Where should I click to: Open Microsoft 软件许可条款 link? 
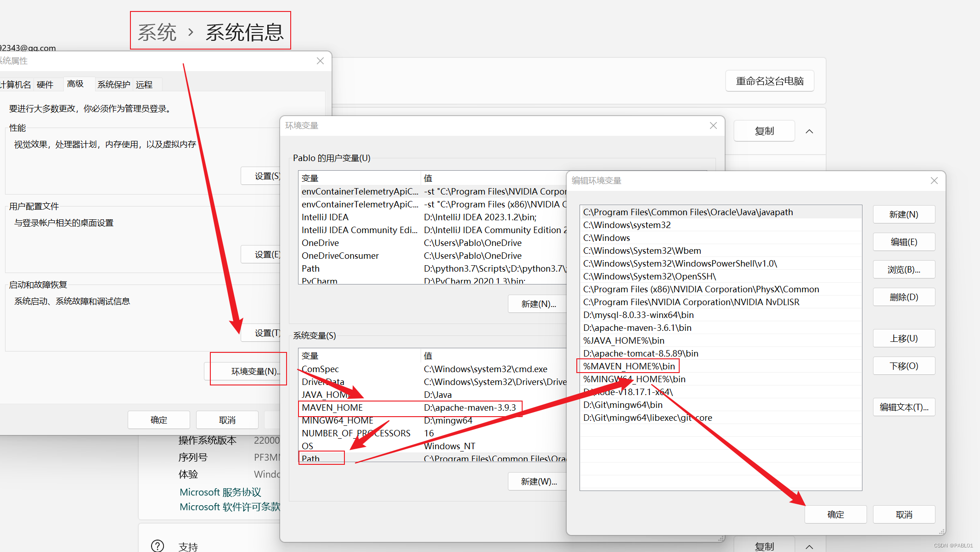click(x=230, y=507)
